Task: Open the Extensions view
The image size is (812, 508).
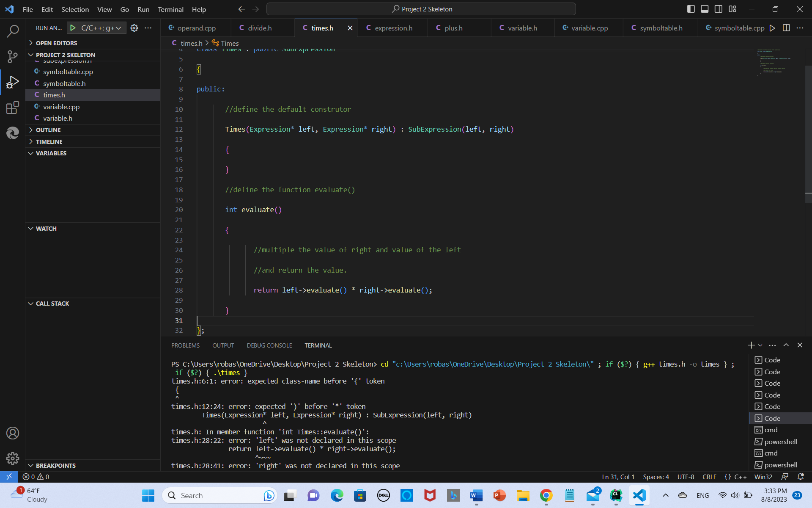Action: (13, 108)
